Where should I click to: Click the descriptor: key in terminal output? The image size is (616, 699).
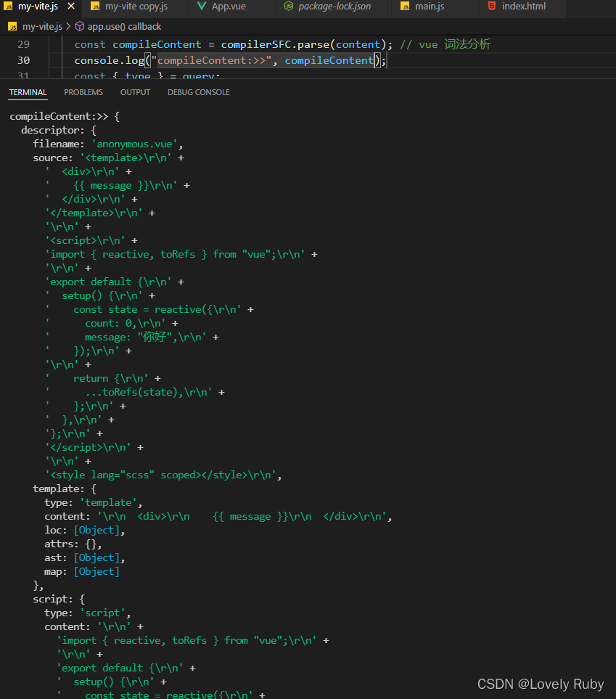tap(52, 130)
